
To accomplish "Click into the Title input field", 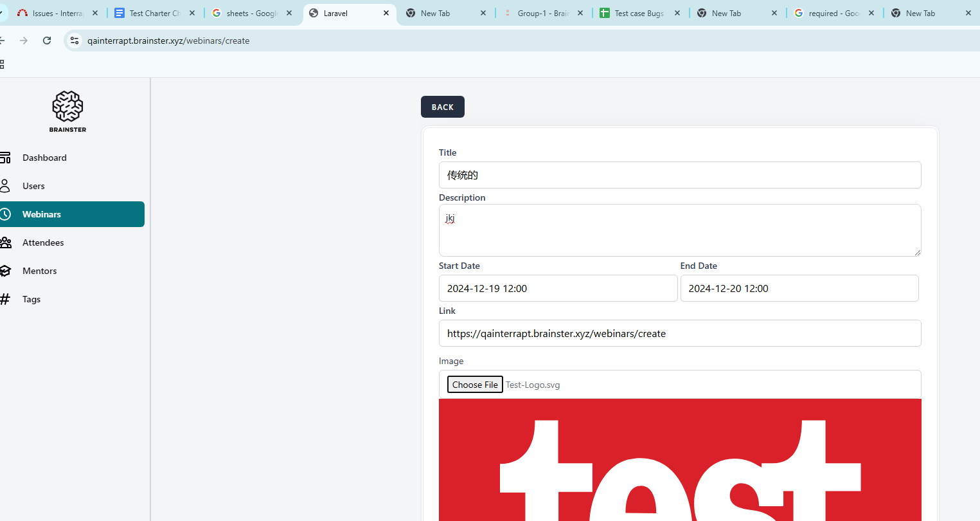I will pos(680,175).
